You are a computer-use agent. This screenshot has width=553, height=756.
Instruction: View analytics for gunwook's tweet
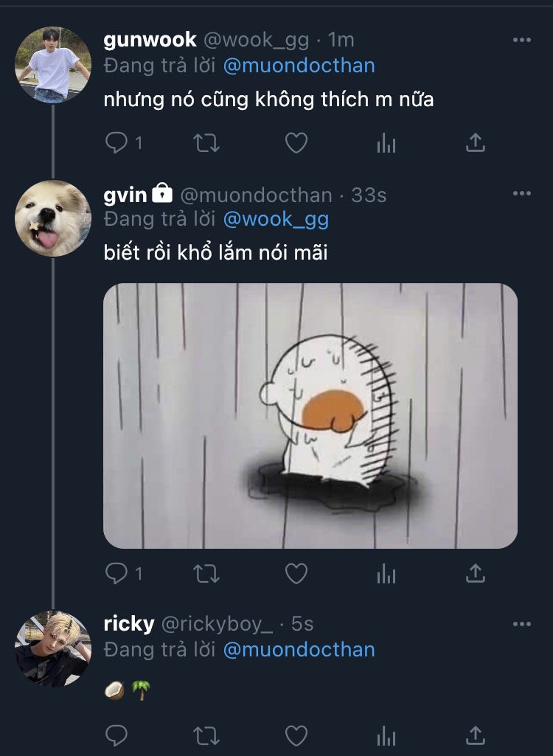386,142
